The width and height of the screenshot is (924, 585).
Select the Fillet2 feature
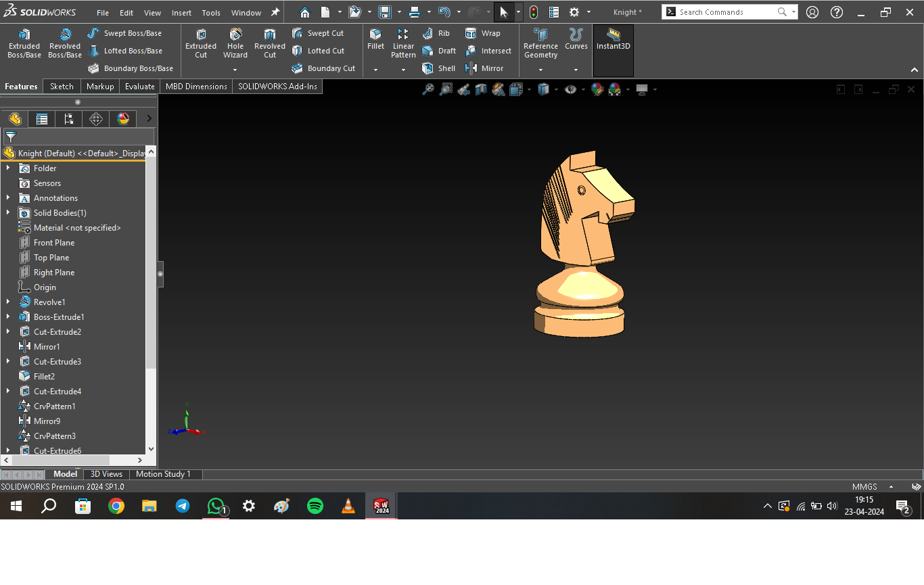point(44,376)
